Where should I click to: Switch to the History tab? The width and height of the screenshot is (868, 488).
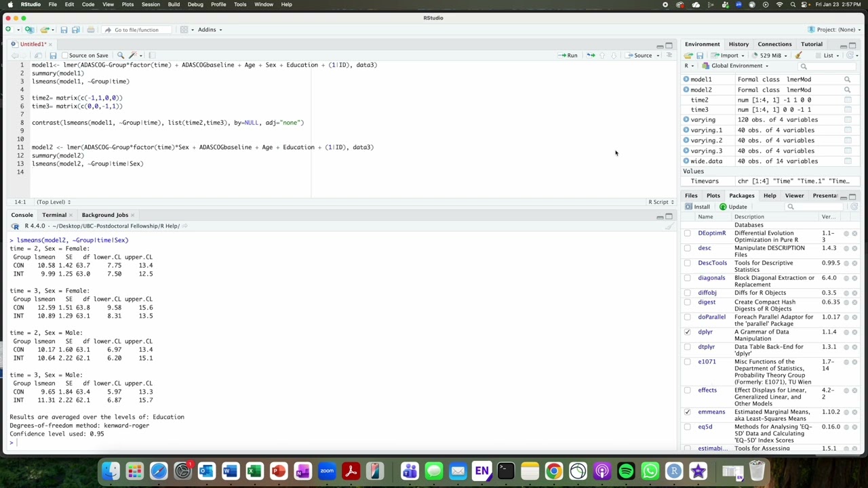738,44
